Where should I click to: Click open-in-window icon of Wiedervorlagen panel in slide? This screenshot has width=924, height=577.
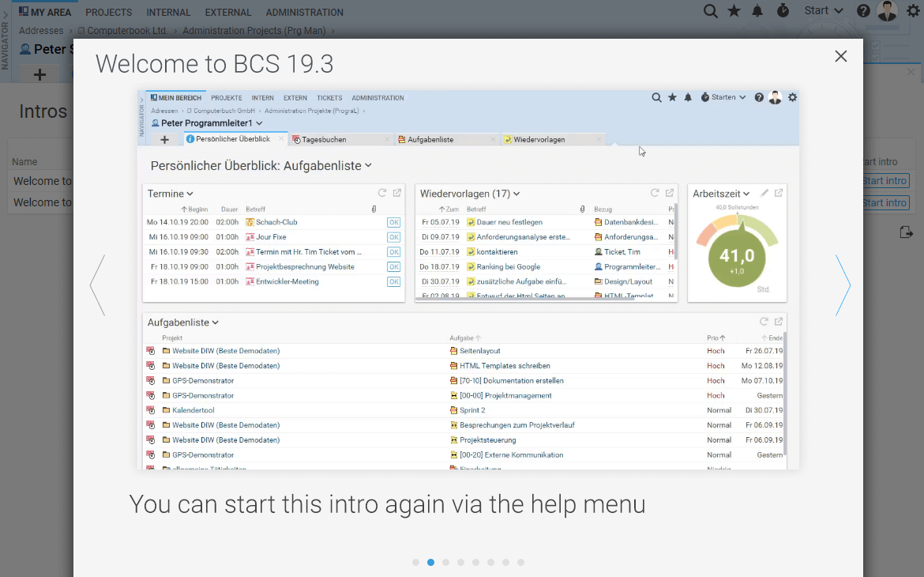tap(670, 193)
